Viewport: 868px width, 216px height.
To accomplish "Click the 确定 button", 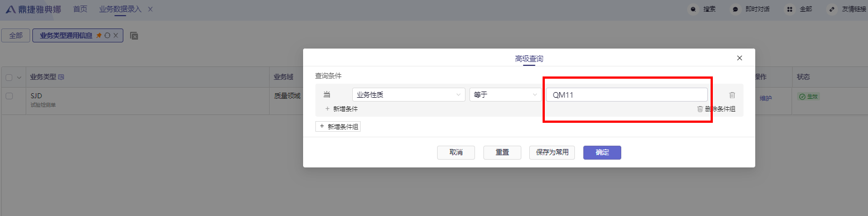I will [602, 152].
